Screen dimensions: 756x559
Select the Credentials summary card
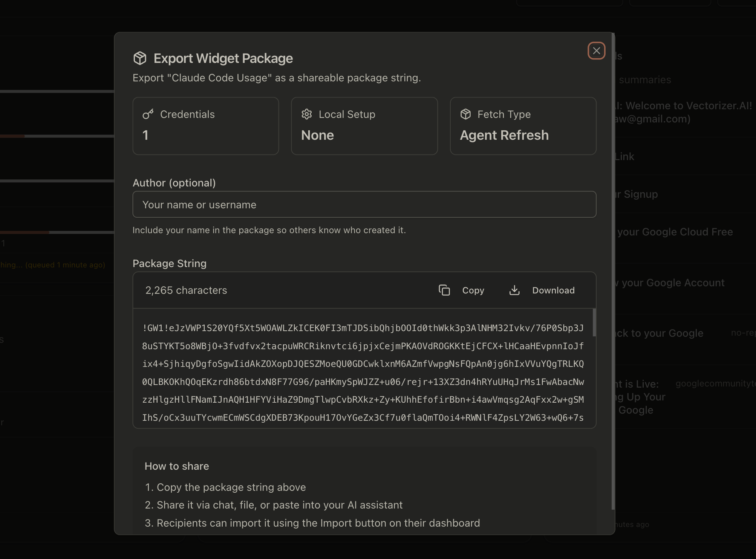(x=206, y=126)
